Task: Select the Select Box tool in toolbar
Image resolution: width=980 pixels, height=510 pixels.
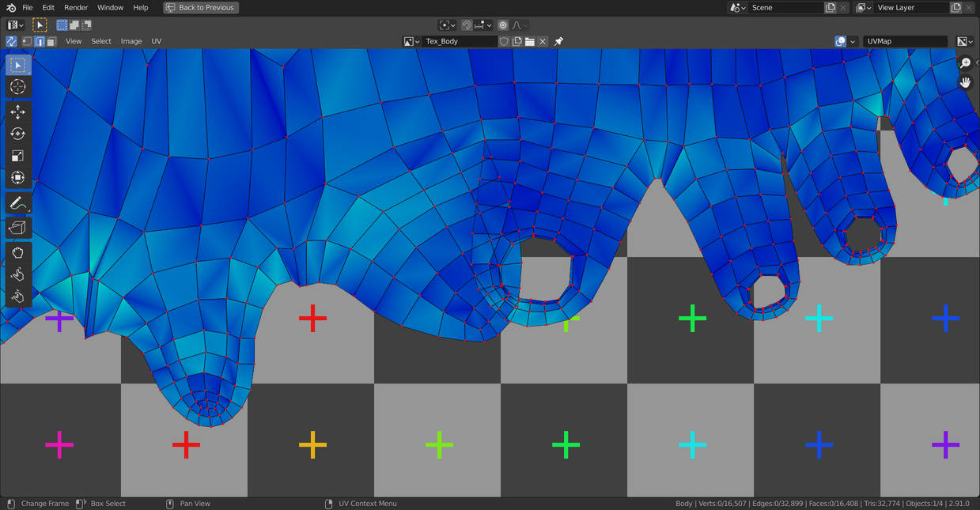Action: 17,64
